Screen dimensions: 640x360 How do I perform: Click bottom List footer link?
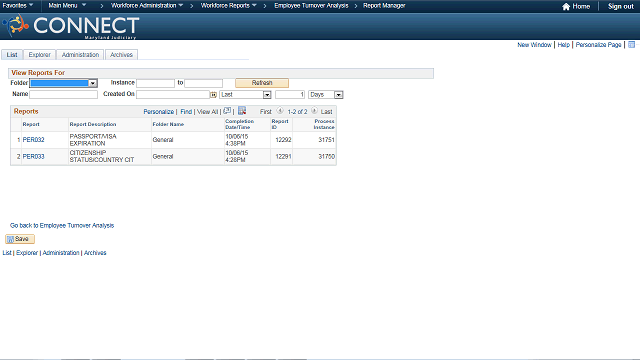point(7,253)
